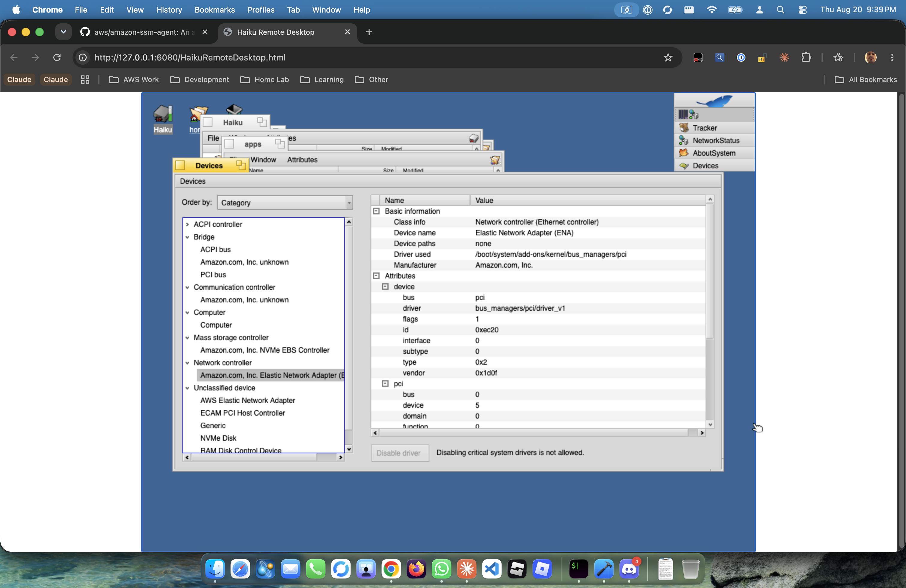The height and width of the screenshot is (588, 906).
Task: Collapse the pci attributes group
Action: point(385,384)
